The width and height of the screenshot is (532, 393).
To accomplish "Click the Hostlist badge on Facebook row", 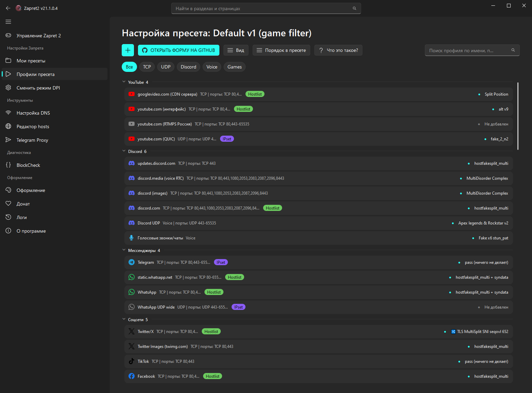I will [x=213, y=376].
